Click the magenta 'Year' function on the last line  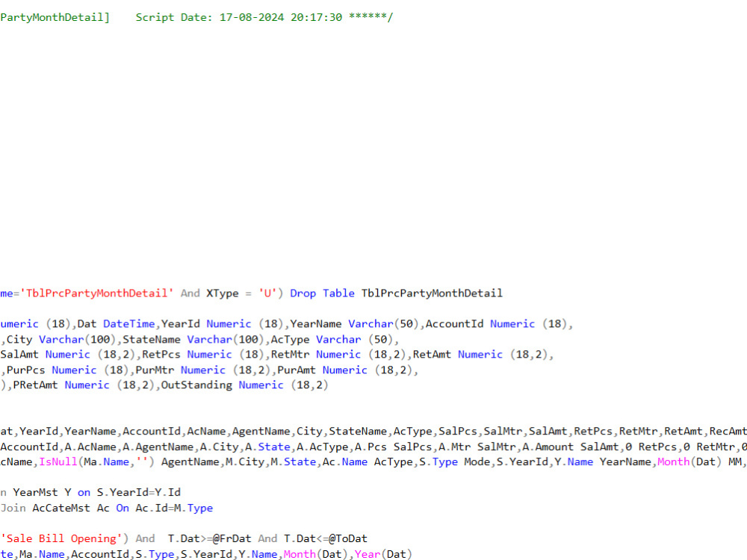(x=368, y=554)
